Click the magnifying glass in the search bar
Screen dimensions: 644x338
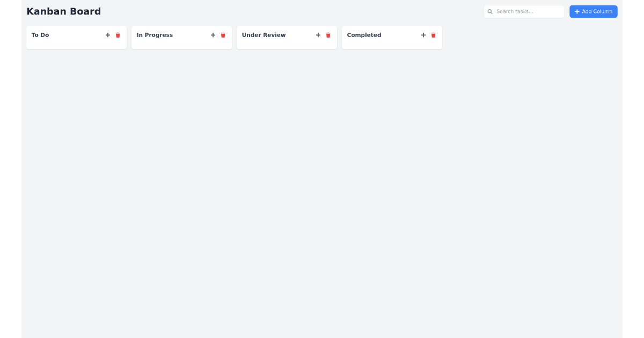tap(490, 11)
